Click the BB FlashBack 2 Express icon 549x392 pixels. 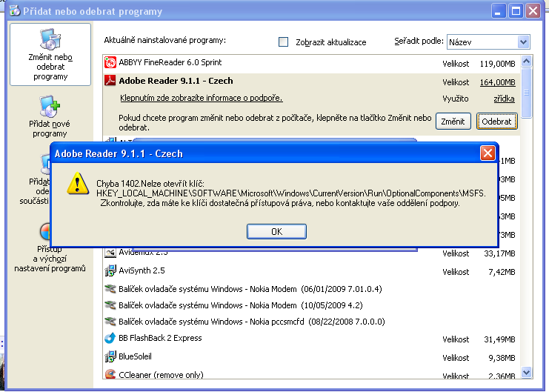point(110,338)
